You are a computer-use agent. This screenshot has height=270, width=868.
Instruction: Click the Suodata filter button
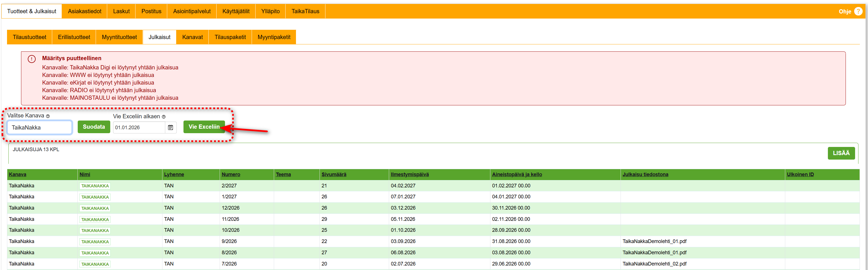click(x=94, y=127)
